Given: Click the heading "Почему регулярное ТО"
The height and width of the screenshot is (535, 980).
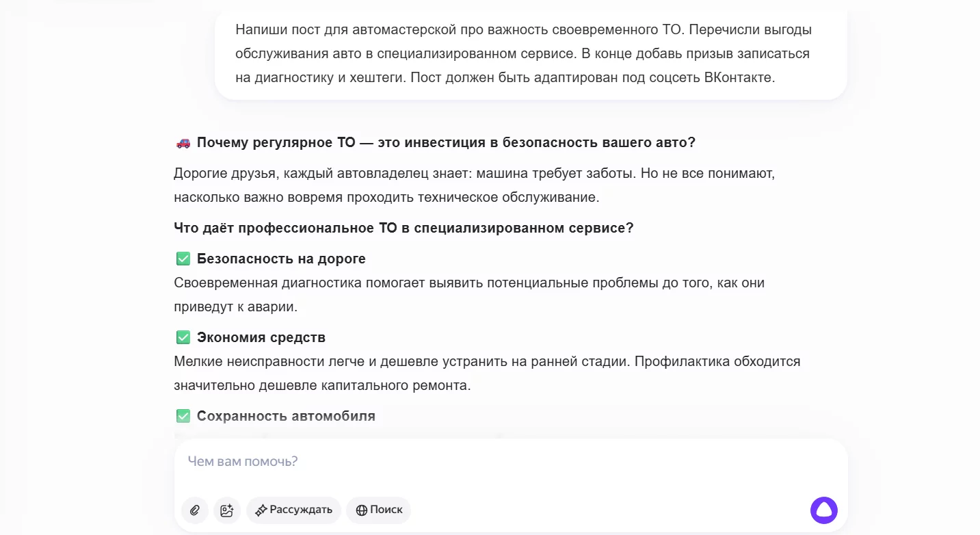Looking at the screenshot, I should click(x=446, y=143).
